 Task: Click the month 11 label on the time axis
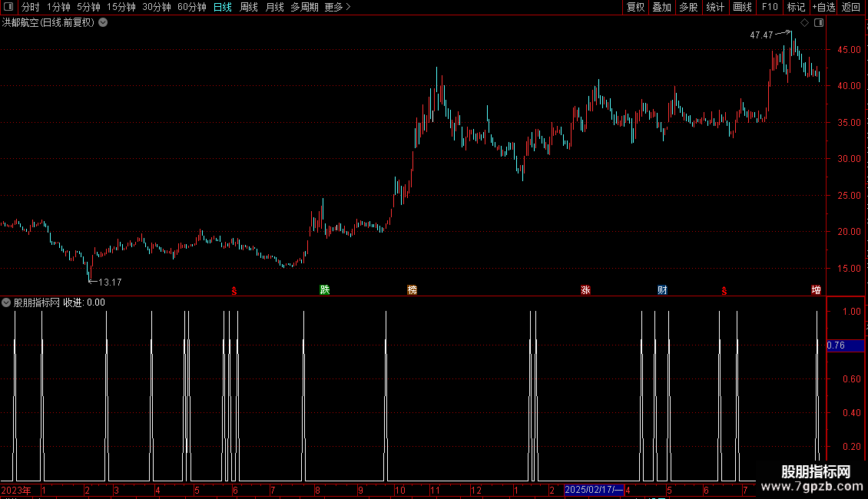click(435, 490)
